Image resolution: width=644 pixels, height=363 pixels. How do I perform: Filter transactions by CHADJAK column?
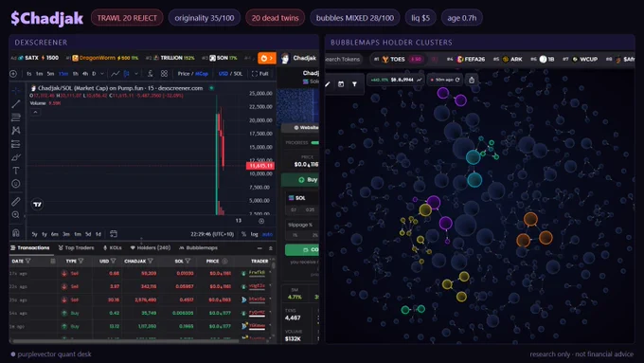(x=151, y=261)
